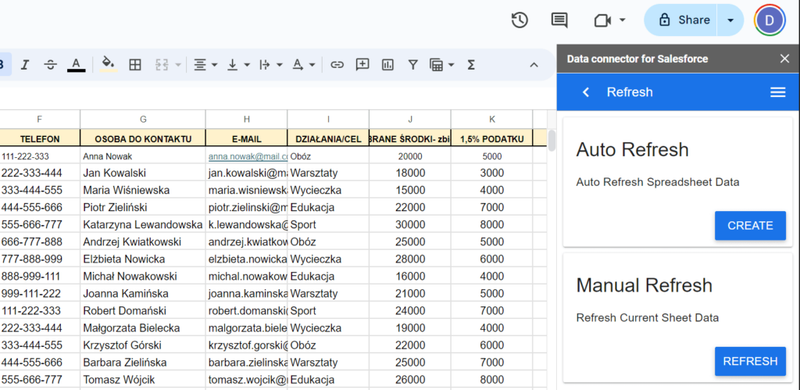Expand the vertical align dropdown arrow
The width and height of the screenshot is (800, 390).
[x=247, y=65]
